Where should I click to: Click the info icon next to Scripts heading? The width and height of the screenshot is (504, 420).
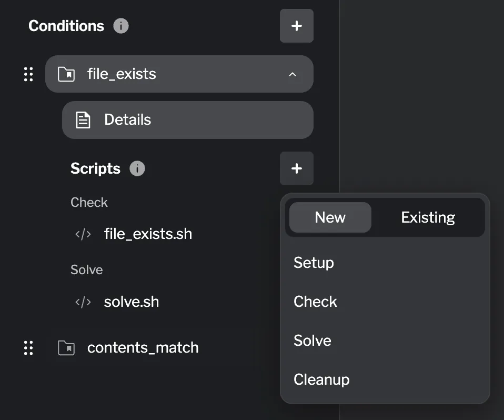pyautogui.click(x=137, y=168)
